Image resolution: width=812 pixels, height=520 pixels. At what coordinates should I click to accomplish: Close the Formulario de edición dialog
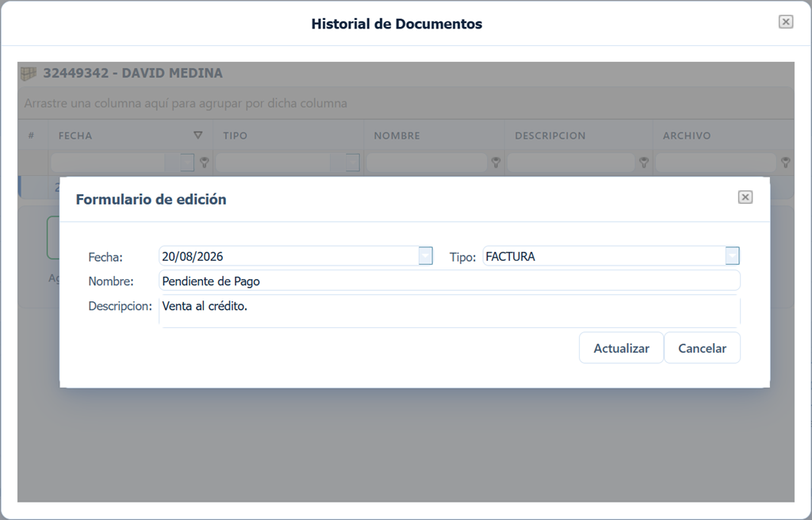tap(745, 197)
